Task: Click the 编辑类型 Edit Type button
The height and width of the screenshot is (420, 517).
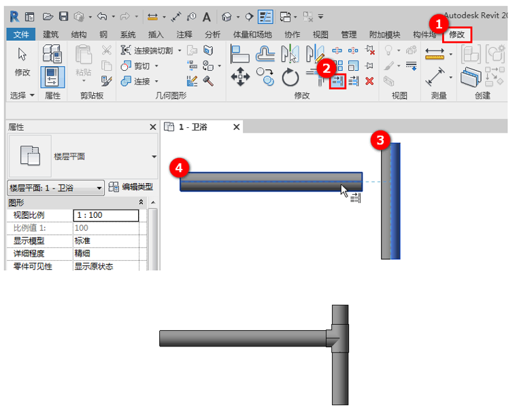Action: pyautogui.click(x=131, y=187)
